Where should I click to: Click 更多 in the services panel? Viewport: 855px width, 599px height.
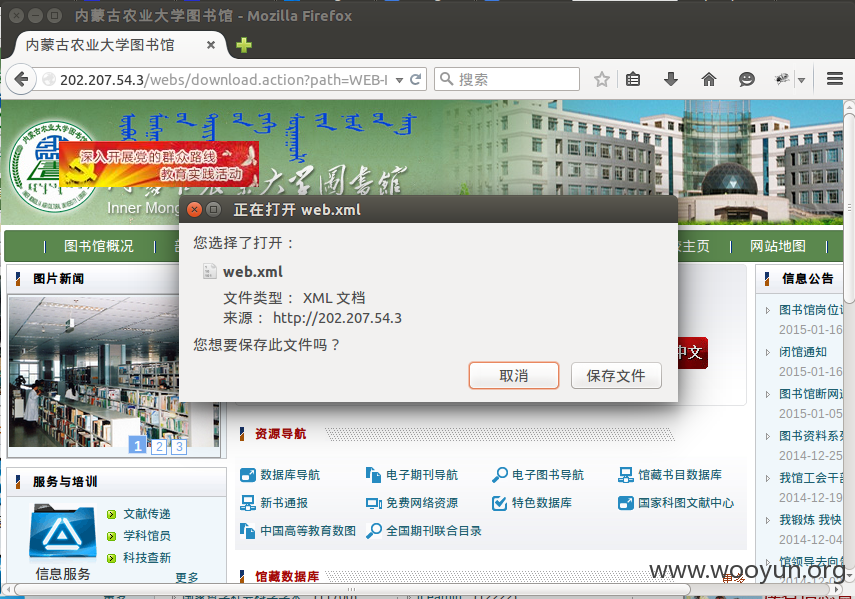point(187,577)
